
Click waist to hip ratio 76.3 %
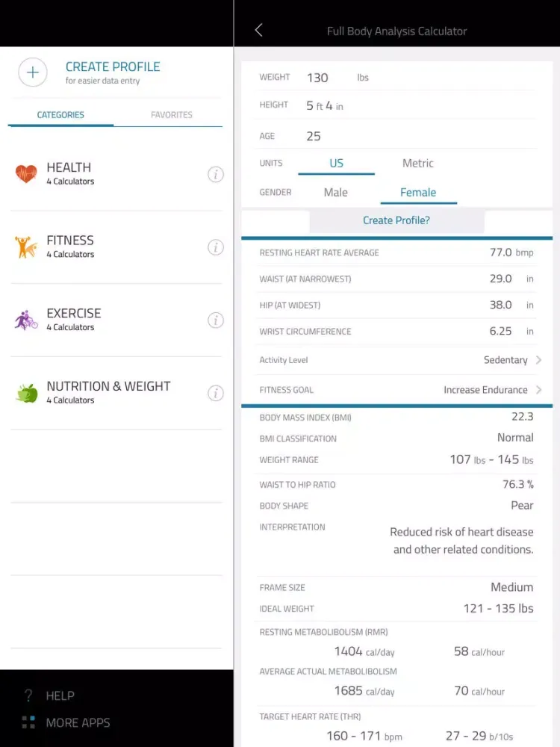click(x=518, y=484)
